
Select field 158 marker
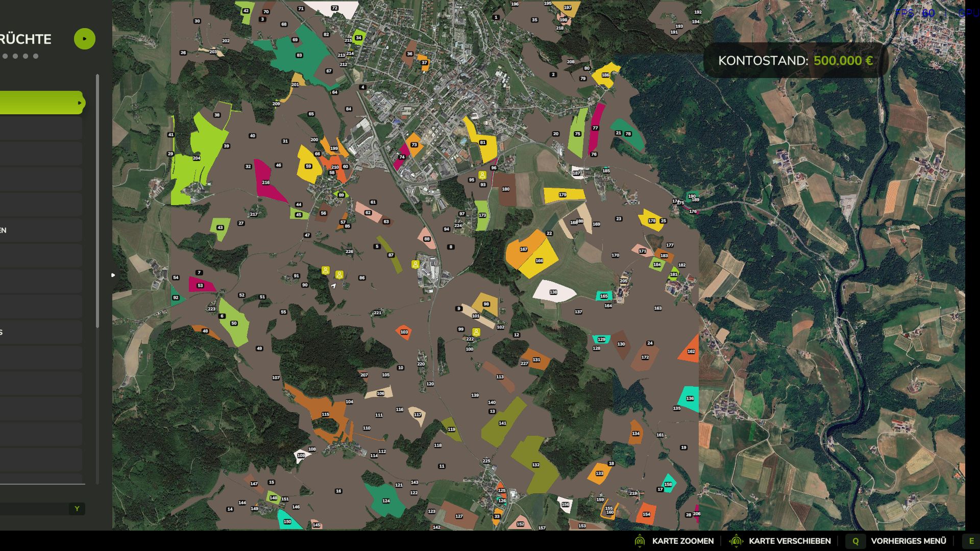coord(668,485)
